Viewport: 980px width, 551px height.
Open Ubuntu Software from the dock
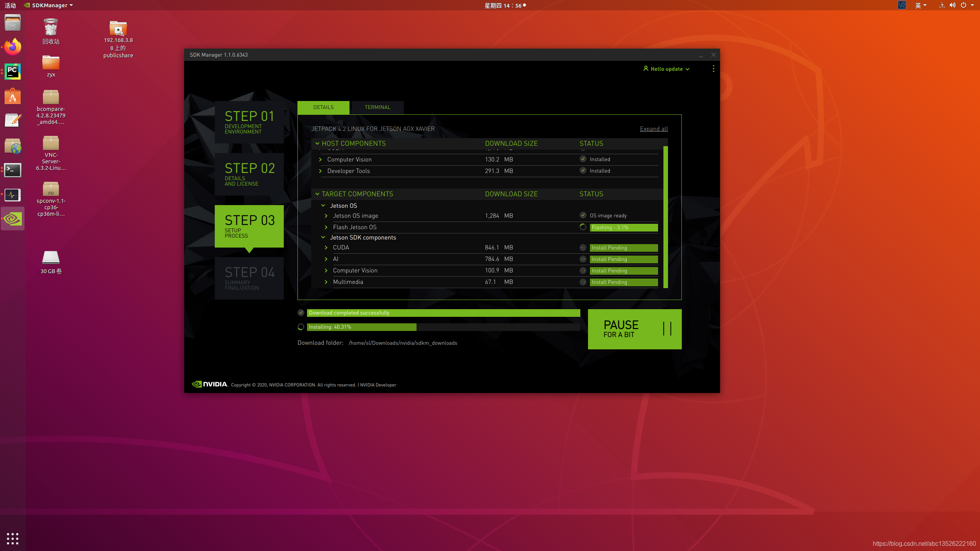(x=13, y=96)
